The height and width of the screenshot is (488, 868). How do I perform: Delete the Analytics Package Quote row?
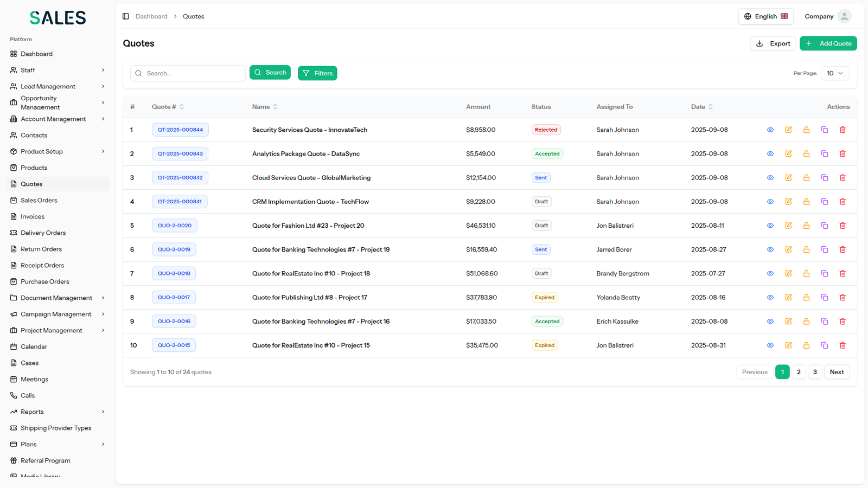coord(843,154)
